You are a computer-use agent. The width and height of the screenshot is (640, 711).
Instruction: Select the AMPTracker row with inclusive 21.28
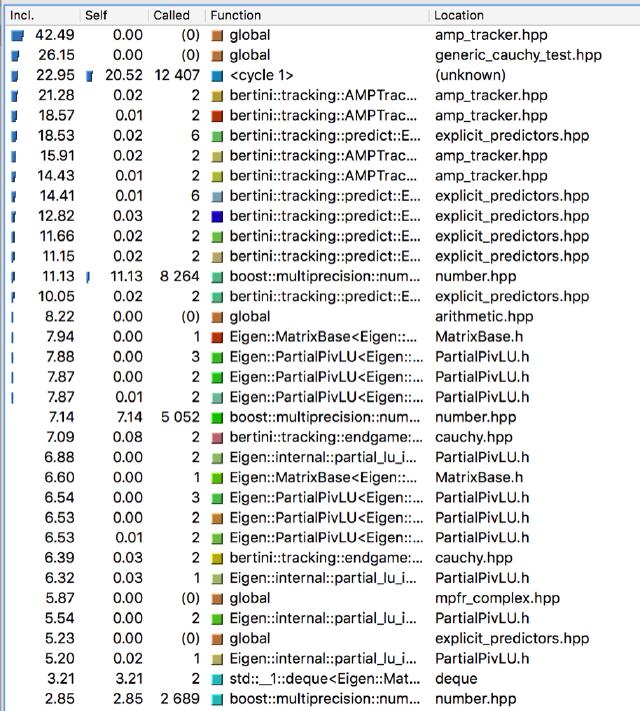(322, 95)
